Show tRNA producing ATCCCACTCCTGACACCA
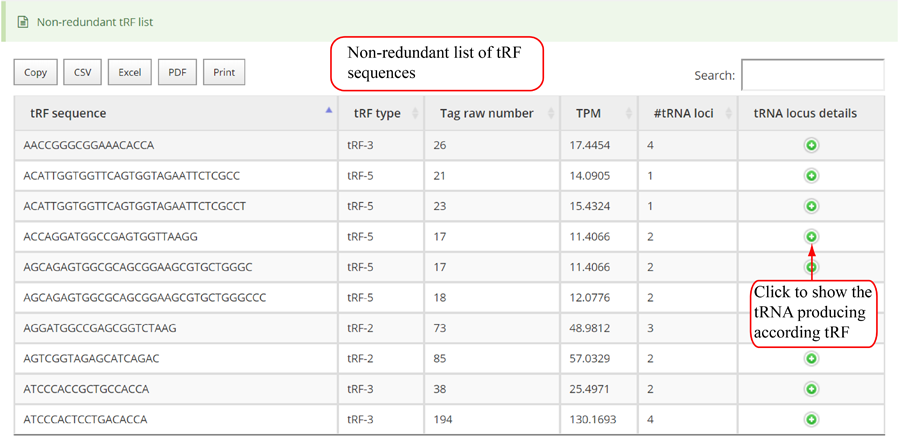 point(811,419)
